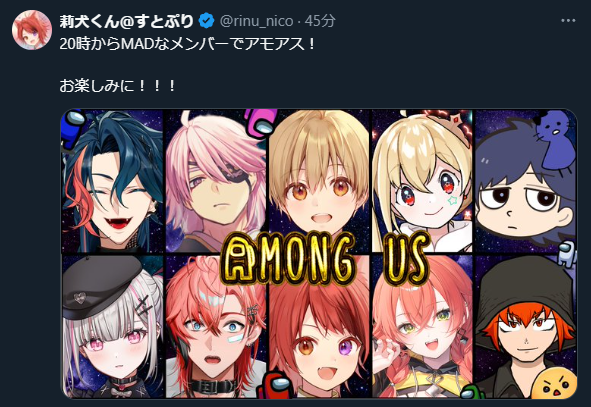The width and height of the screenshot is (591, 407).
Task: Click the 莉犬くん@すとぷり display name
Action: click(x=126, y=21)
